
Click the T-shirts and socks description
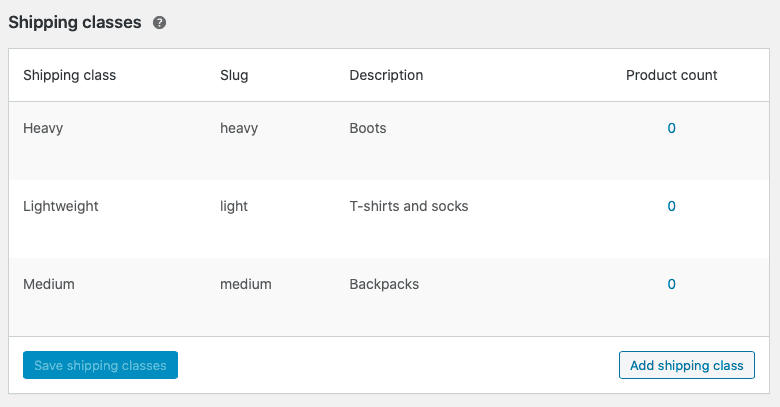(x=409, y=206)
